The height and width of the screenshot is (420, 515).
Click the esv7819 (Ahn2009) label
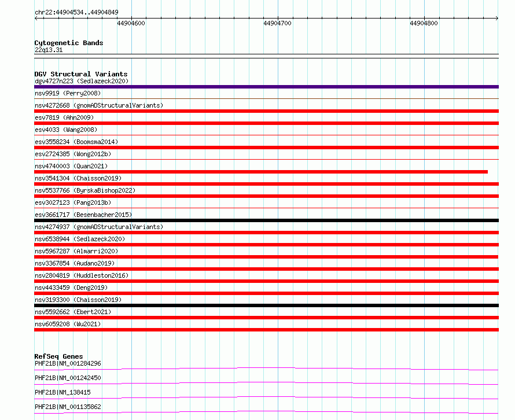64,117
